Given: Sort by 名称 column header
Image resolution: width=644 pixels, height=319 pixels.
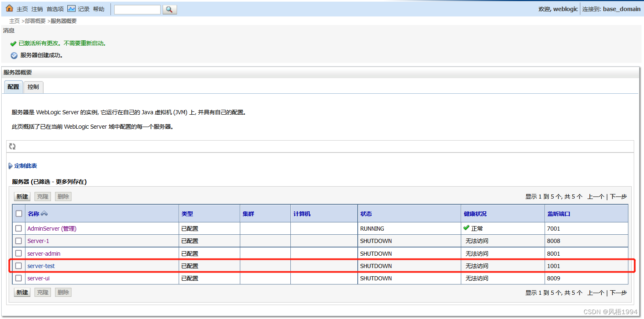Looking at the screenshot, I should coord(33,214).
